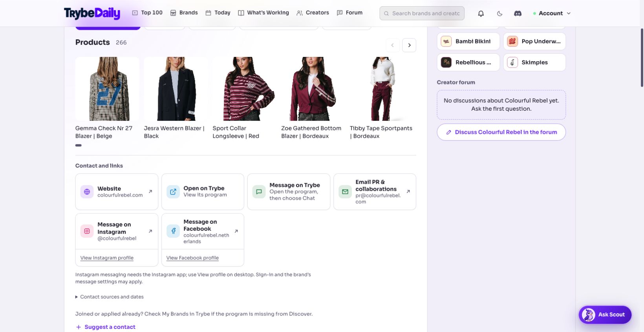Click the Website globe icon

[x=87, y=192]
